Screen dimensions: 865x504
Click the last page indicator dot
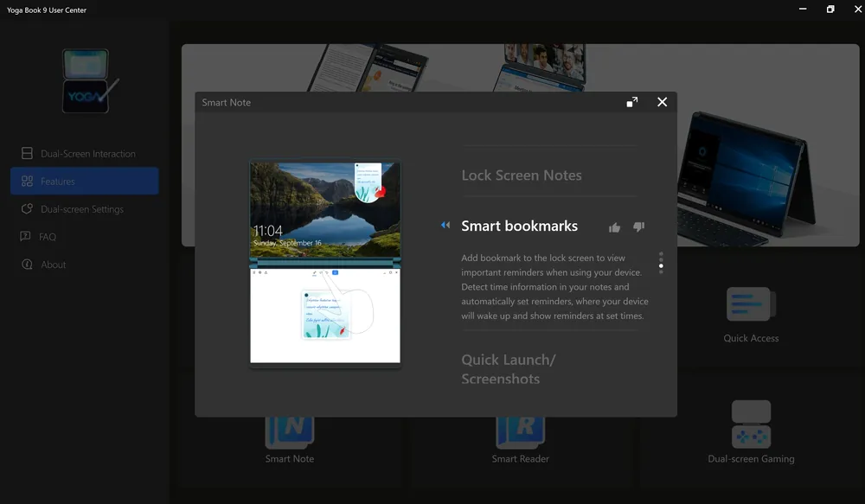tap(661, 271)
